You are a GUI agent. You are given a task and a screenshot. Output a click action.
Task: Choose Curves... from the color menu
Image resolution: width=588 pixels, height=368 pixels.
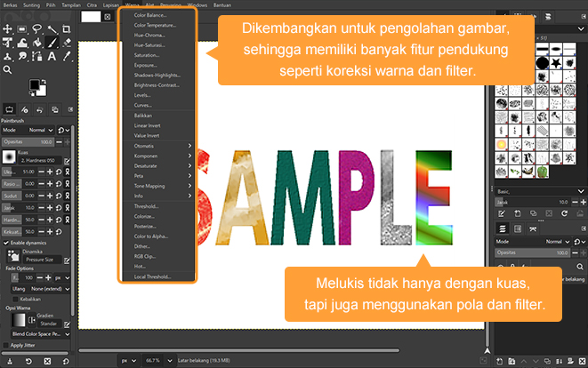click(145, 105)
